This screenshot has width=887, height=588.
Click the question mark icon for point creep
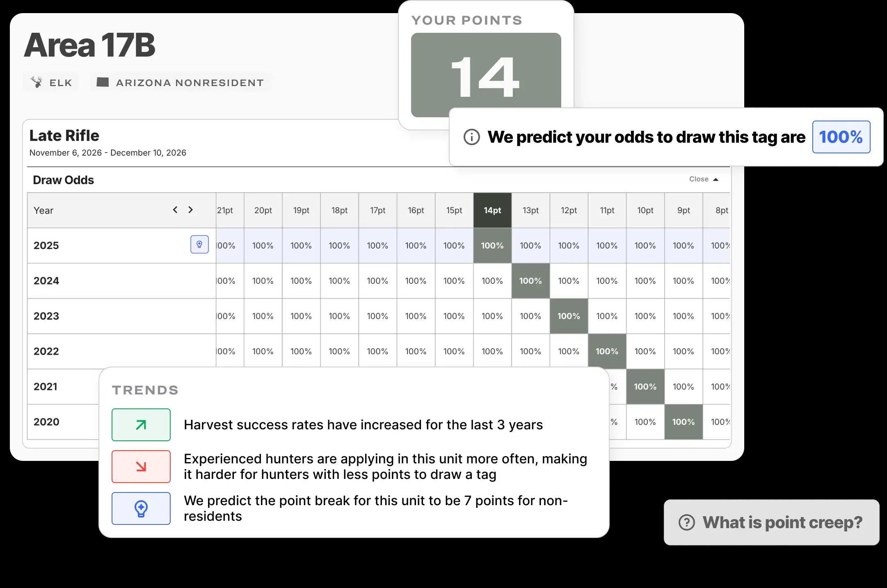(x=686, y=522)
